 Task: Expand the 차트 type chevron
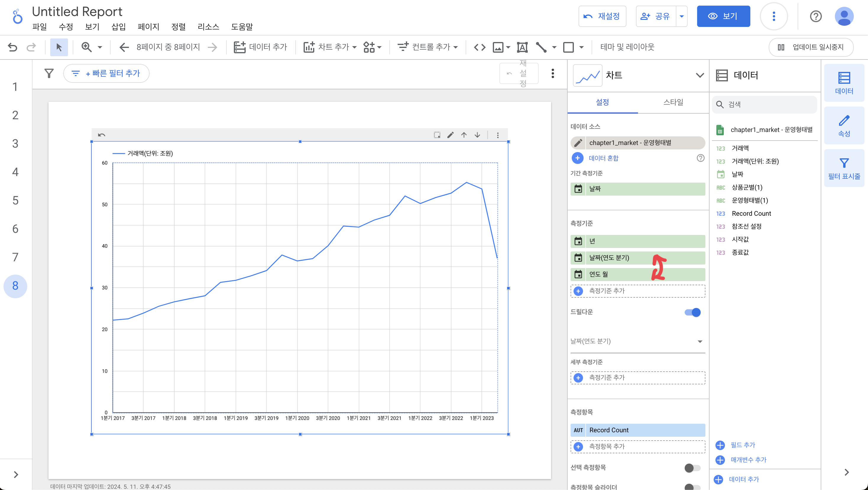click(x=700, y=75)
